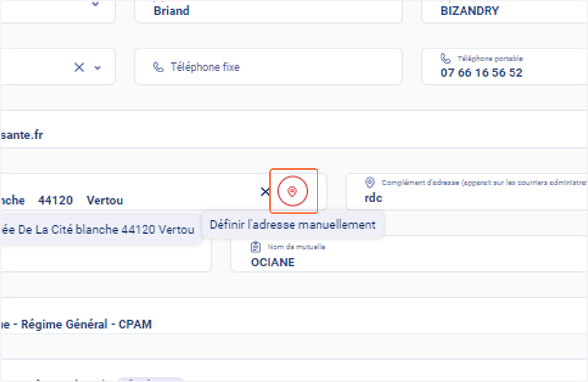Focus the Téléphone fixe input field

click(x=269, y=67)
